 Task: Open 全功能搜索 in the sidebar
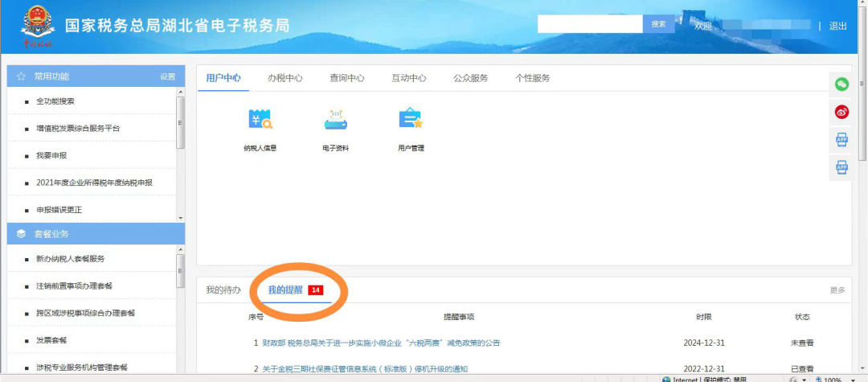tap(55, 101)
